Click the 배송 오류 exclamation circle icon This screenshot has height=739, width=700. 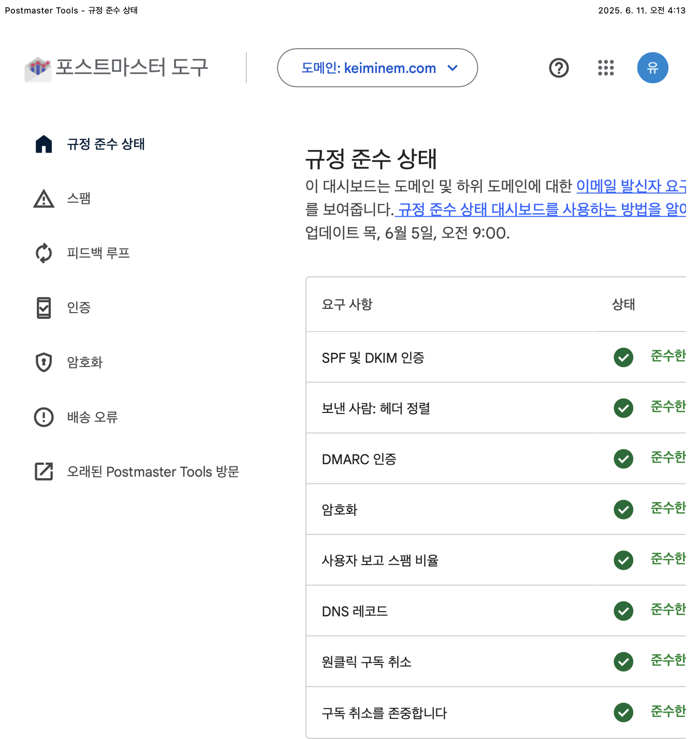[x=44, y=417]
